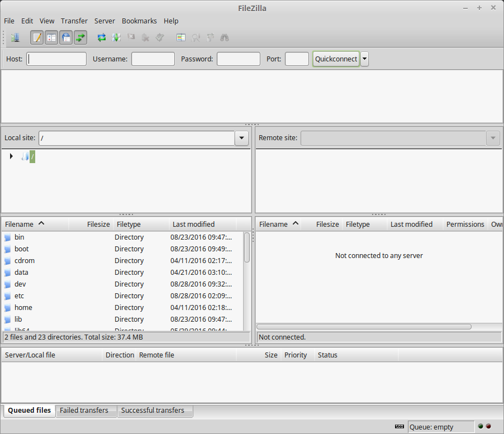Click the refresh file lists icon
504x434 pixels.
(x=102, y=38)
